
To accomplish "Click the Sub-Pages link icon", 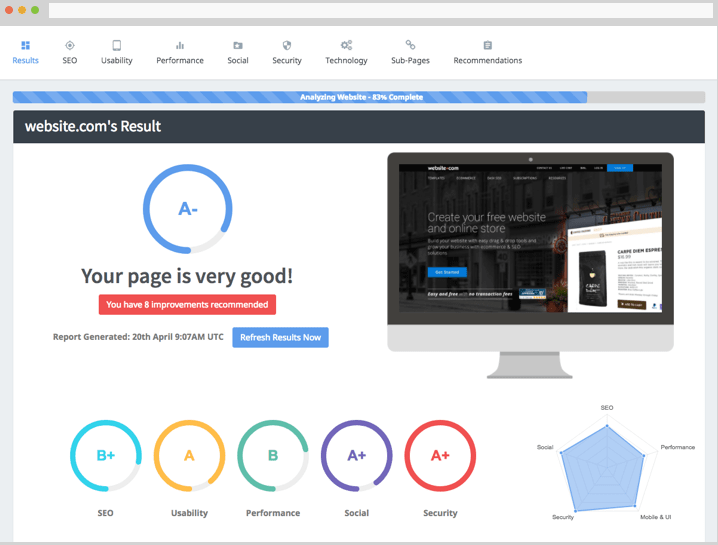I will point(410,45).
